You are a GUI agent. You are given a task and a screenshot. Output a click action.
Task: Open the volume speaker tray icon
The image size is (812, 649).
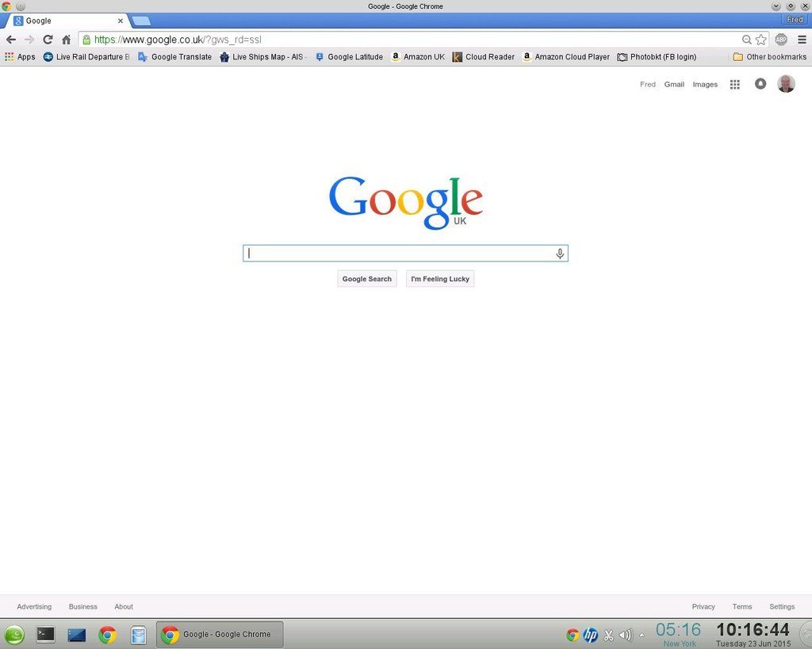[626, 635]
